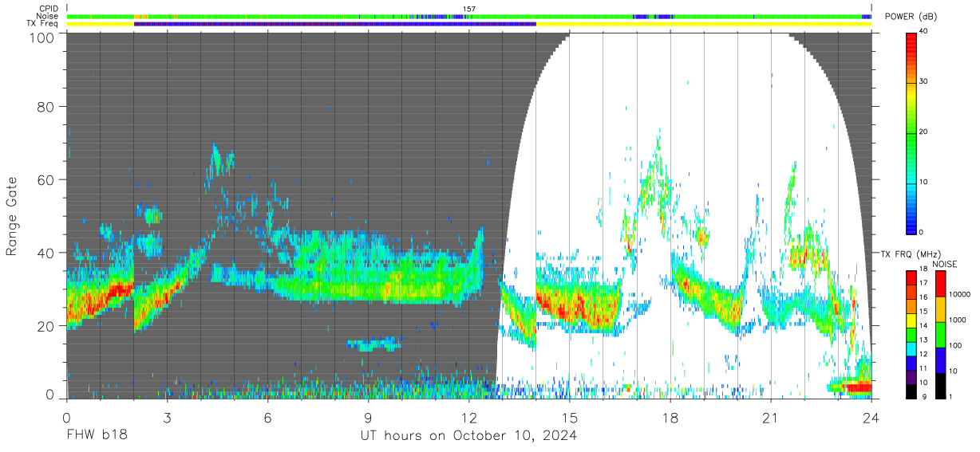The width and height of the screenshot is (980, 452).
Task: Click UT hours axis tick 15
Action: (x=569, y=417)
